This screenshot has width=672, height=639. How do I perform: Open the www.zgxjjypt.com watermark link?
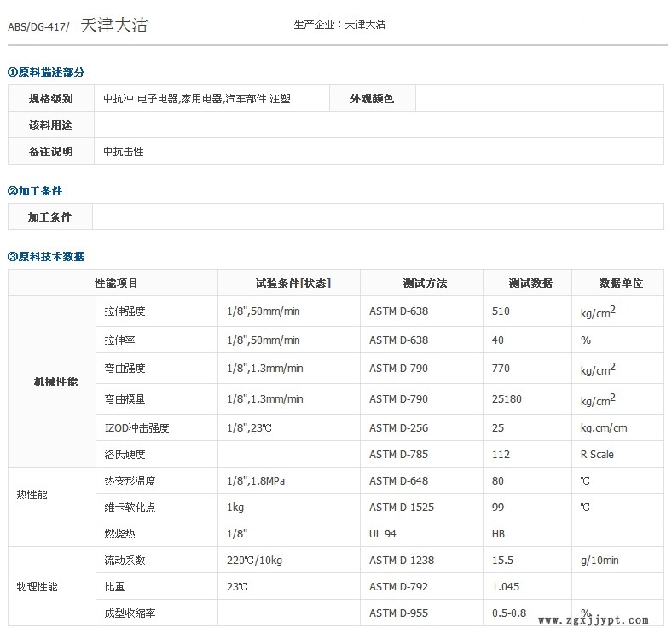pos(594,621)
